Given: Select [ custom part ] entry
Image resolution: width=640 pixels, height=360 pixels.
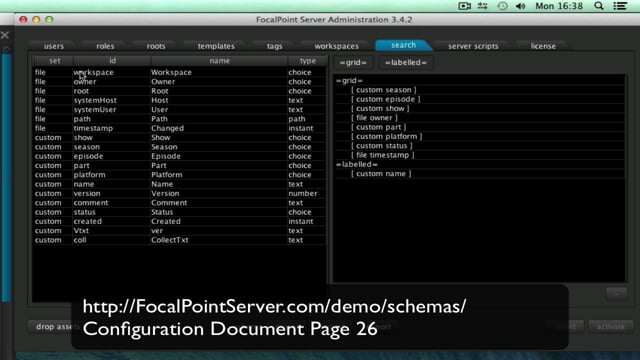Looking at the screenshot, I should coord(378,127).
